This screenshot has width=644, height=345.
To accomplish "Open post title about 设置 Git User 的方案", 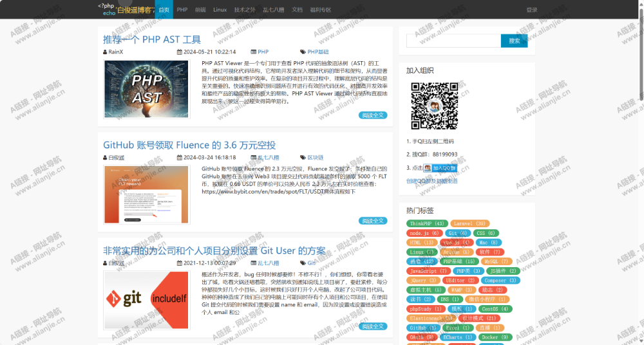I will (214, 250).
